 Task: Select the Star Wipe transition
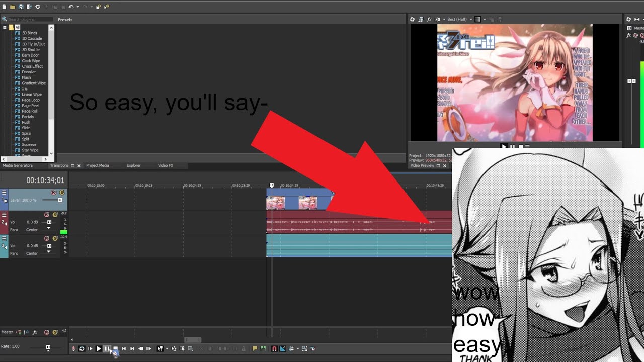[x=30, y=150]
